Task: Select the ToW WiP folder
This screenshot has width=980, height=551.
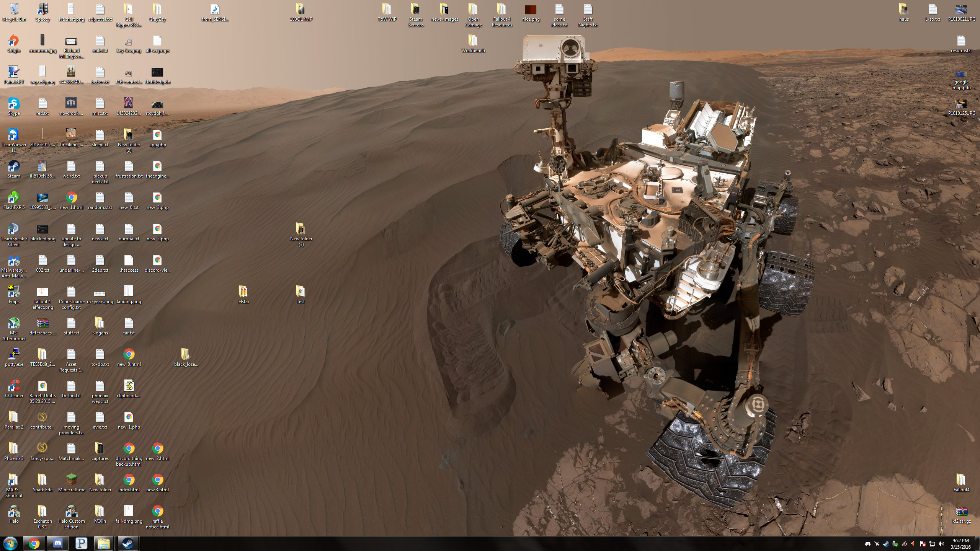Action: tap(387, 12)
